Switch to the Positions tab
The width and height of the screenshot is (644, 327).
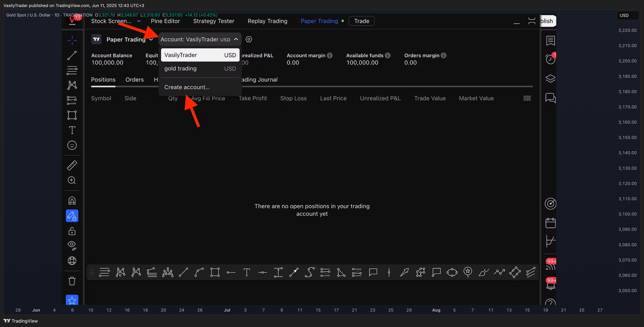103,80
